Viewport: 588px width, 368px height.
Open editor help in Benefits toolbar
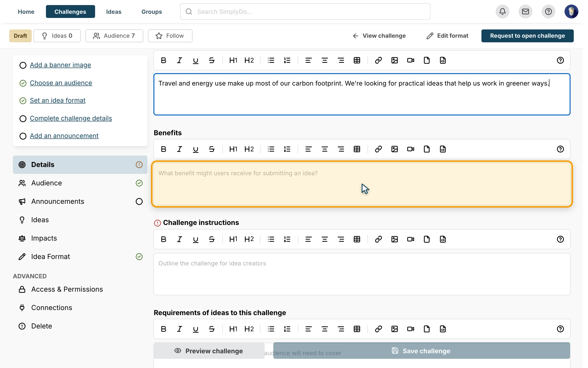pos(560,149)
